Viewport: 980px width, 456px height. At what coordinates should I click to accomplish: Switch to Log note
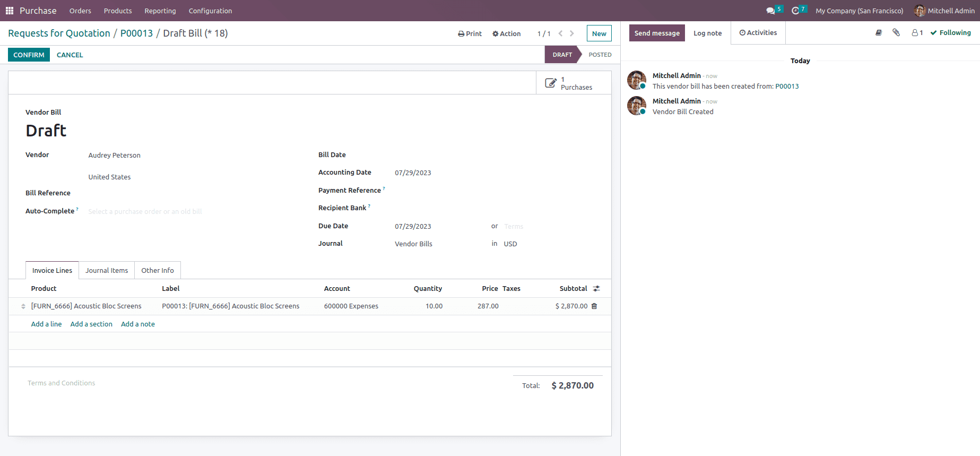click(x=707, y=33)
